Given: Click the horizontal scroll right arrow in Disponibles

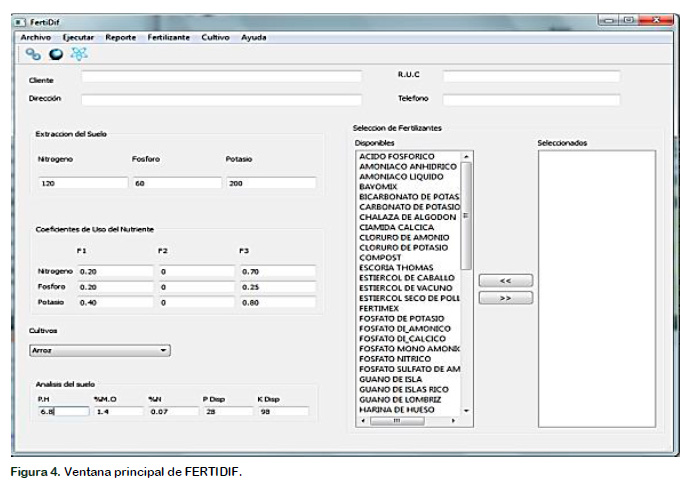Looking at the screenshot, I should (453, 420).
